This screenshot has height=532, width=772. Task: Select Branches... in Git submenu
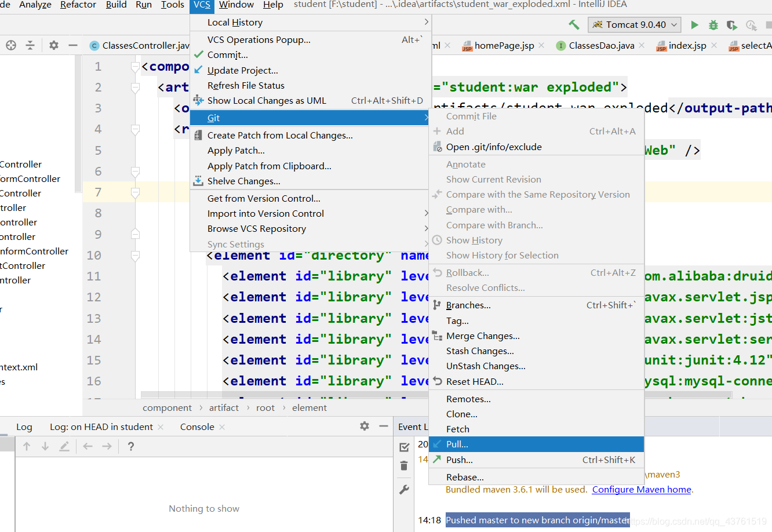(536, 305)
